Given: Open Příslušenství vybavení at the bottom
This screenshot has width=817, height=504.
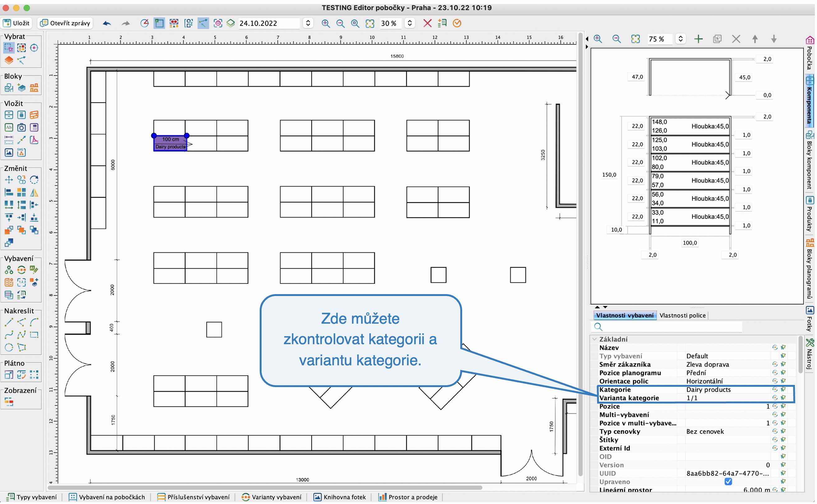Looking at the screenshot, I should coord(194,497).
